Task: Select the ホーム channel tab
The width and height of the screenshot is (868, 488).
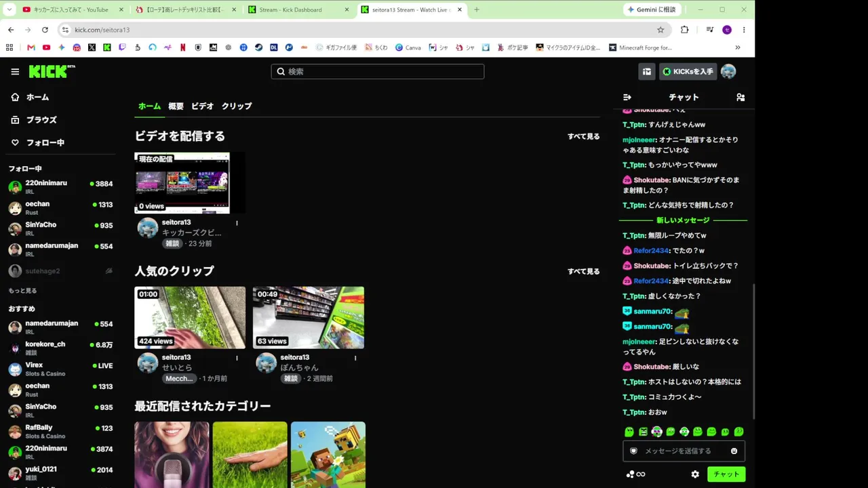Action: click(149, 106)
